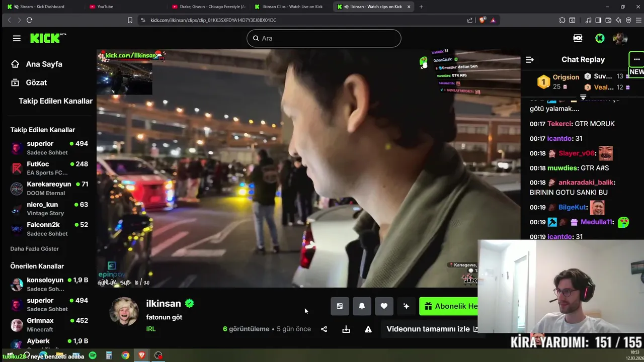Open Brave VPN shield icon
Screen dimensions: 644x362
pyautogui.click(x=628, y=20)
